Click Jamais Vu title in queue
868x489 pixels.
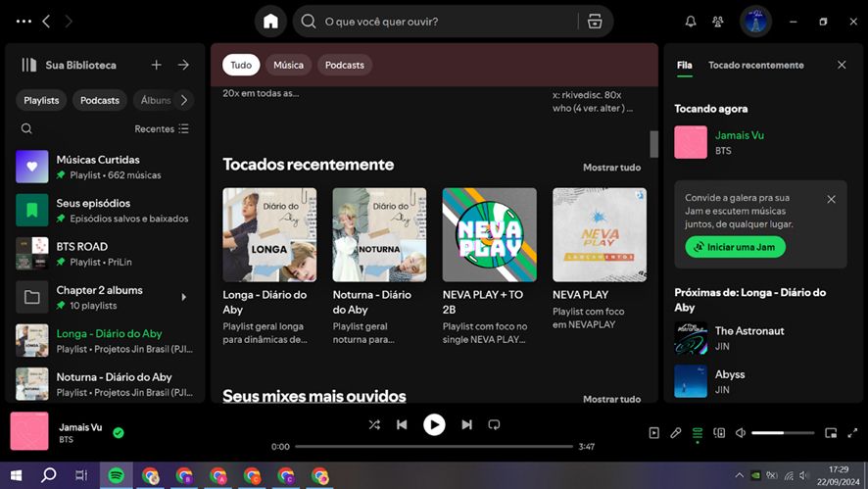[740, 135]
